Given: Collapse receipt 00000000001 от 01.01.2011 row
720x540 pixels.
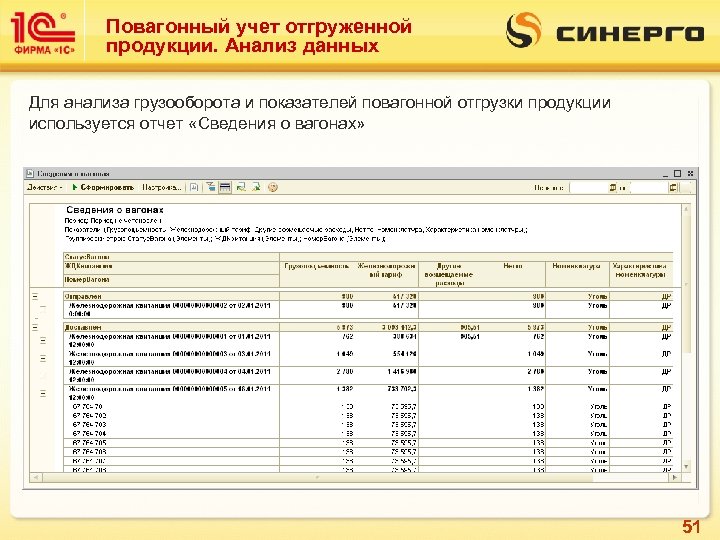Looking at the screenshot, I should click(43, 340).
